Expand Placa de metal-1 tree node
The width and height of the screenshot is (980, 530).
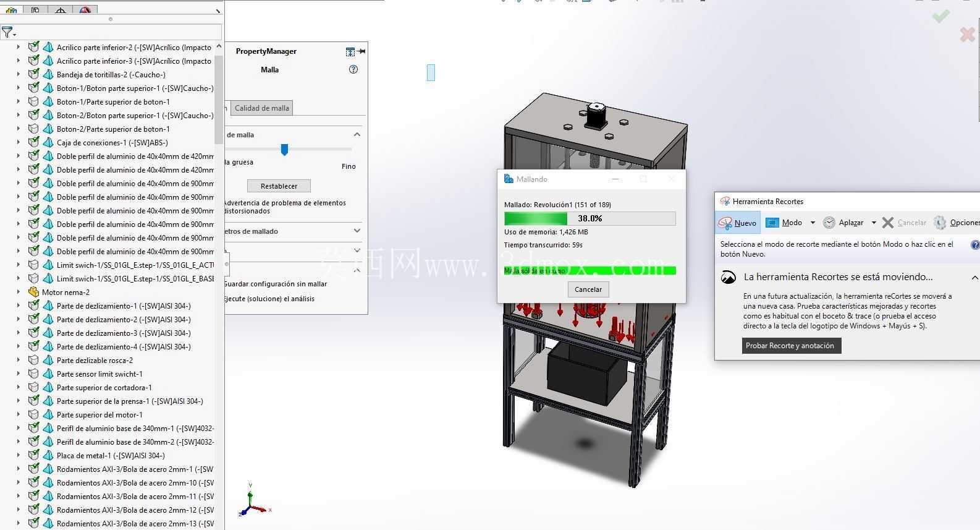pos(18,455)
